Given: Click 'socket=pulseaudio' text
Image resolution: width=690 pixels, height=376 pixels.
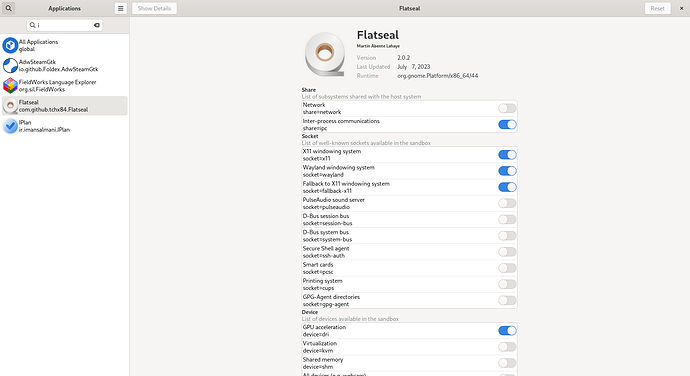Looking at the screenshot, I should [326, 207].
